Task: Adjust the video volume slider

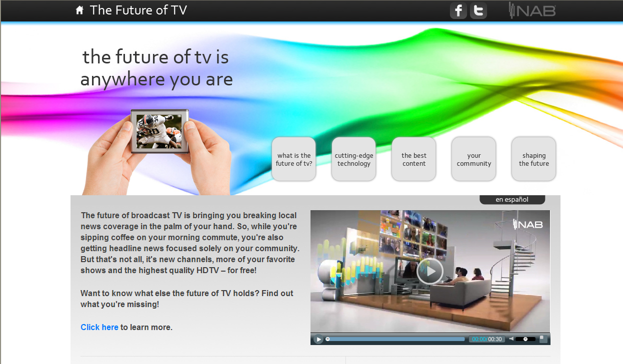Action: coord(525,339)
